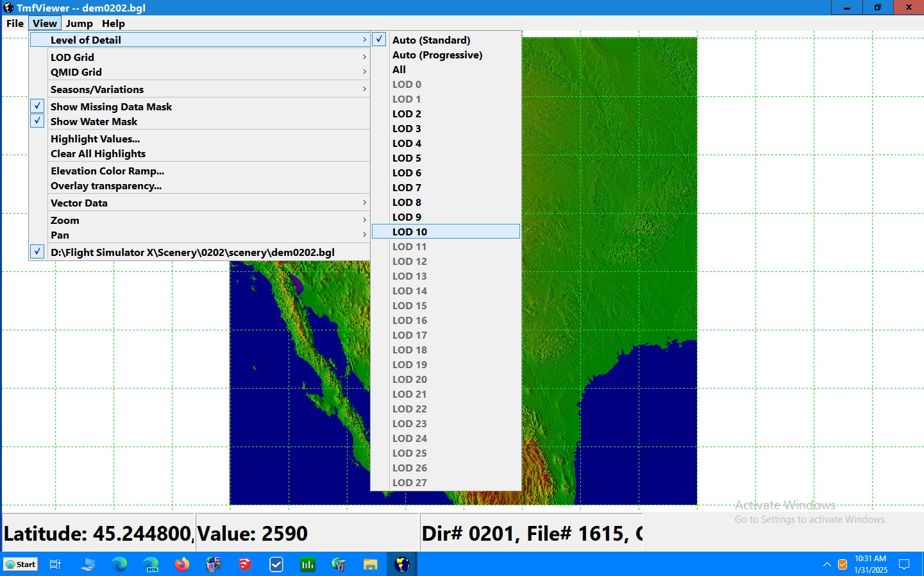This screenshot has width=924, height=576.
Task: Open the Elevation Color Ramp dialog
Action: click(107, 171)
